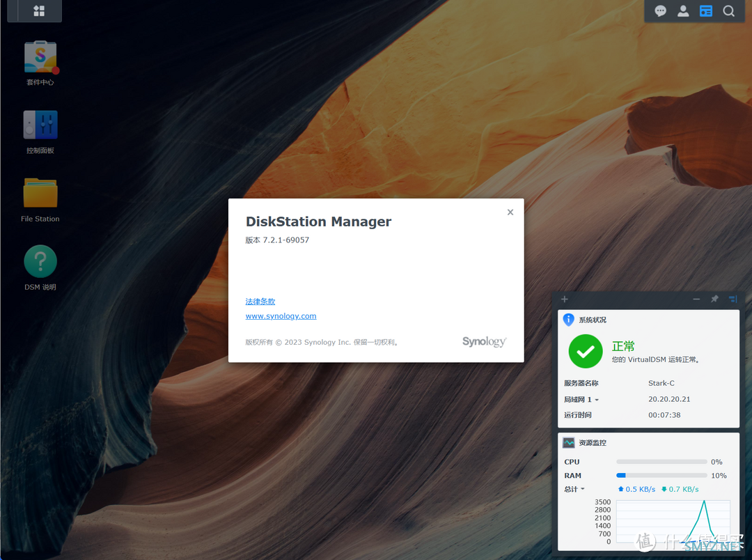Pin the widget panel
This screenshot has height=560, width=752.
point(714,299)
